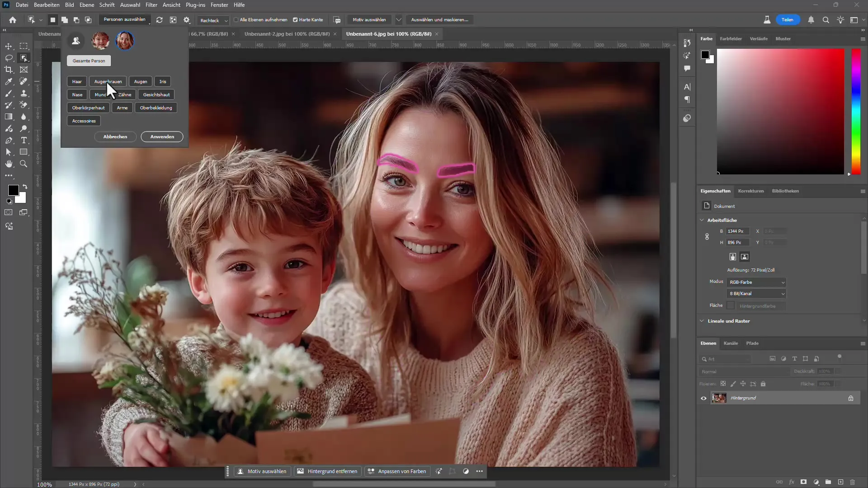Viewport: 868px width, 488px height.
Task: Toggle the layer filter switch
Action: [840, 357]
